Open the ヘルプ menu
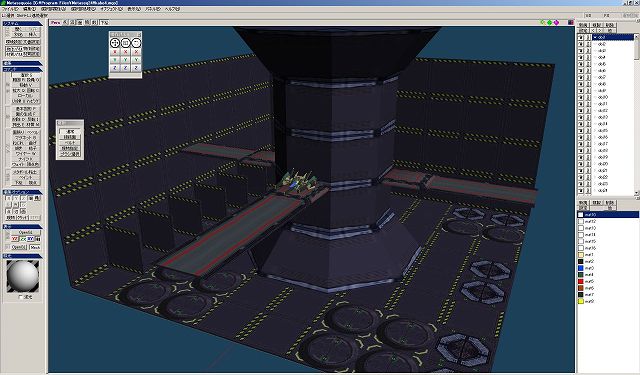Image resolution: width=640 pixels, height=375 pixels. [x=172, y=8]
